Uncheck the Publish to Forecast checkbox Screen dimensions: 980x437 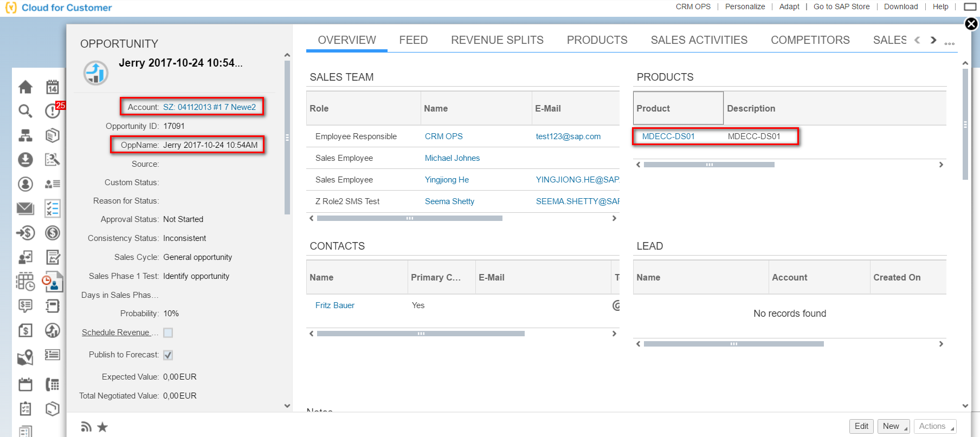coord(168,355)
